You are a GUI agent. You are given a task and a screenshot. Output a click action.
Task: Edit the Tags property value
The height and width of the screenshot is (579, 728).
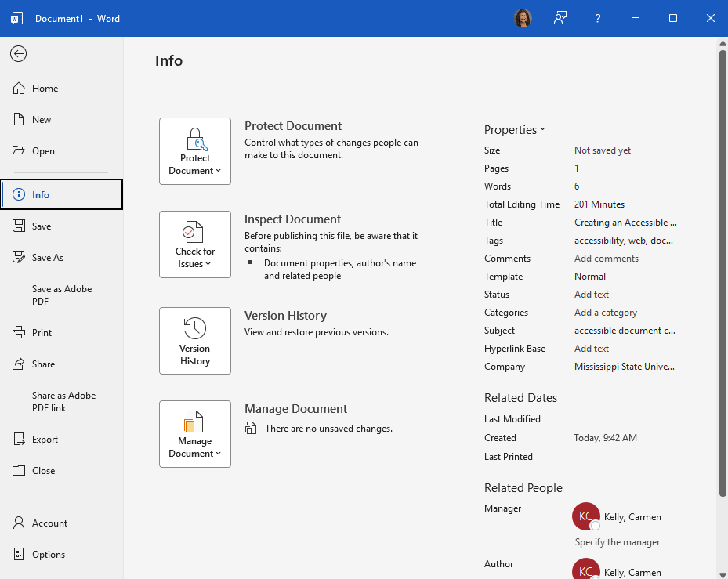click(x=624, y=241)
